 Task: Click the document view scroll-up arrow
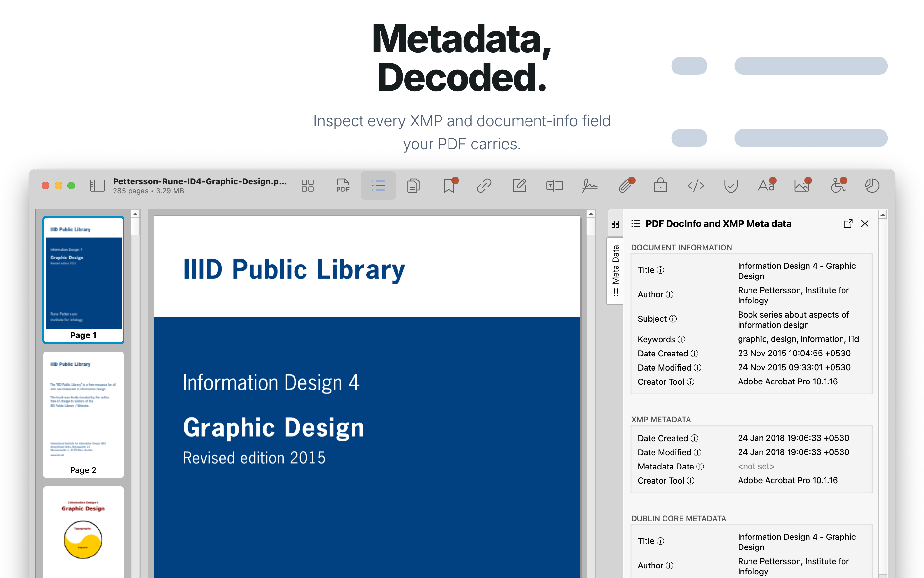tap(591, 214)
